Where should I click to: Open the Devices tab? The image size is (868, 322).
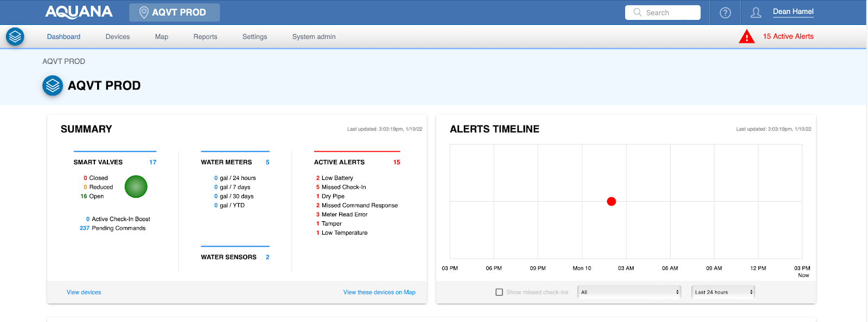tap(118, 37)
